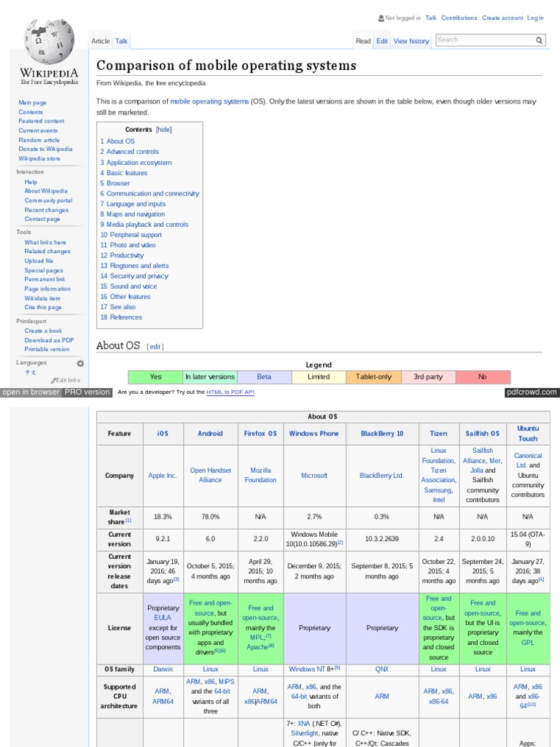Viewport: 560px width, 747px height.
Task: Open Android column header link
Action: [x=211, y=434]
